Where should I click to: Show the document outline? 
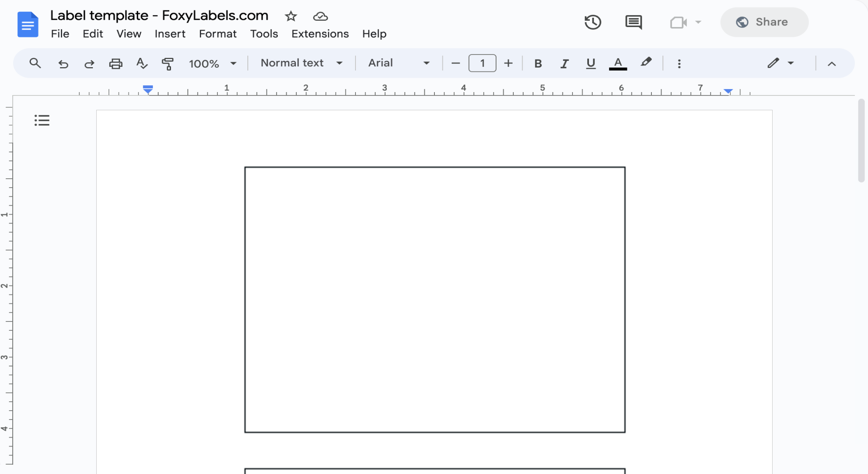[x=41, y=120]
